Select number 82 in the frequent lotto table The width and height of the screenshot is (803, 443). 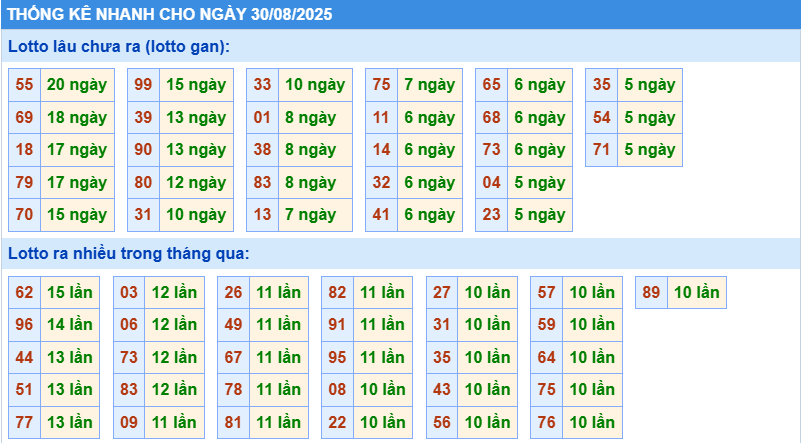337,292
